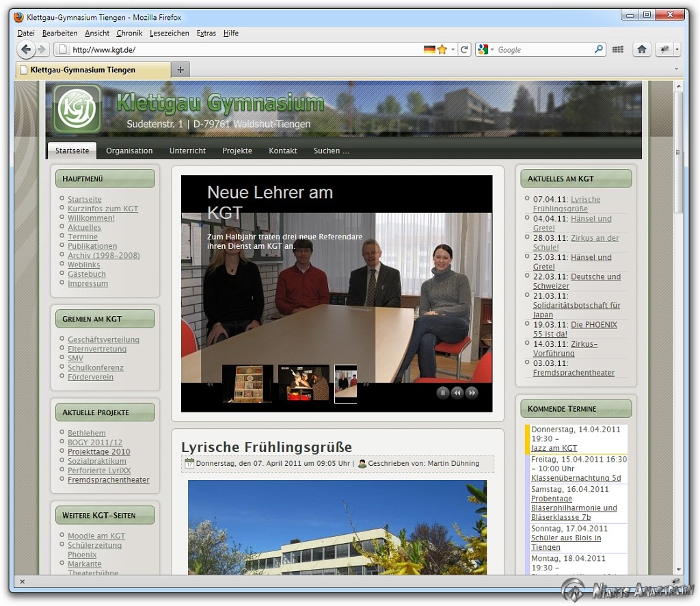Click the KGT school logo in the header
Viewport: 700px width, 606px height.
click(x=77, y=109)
